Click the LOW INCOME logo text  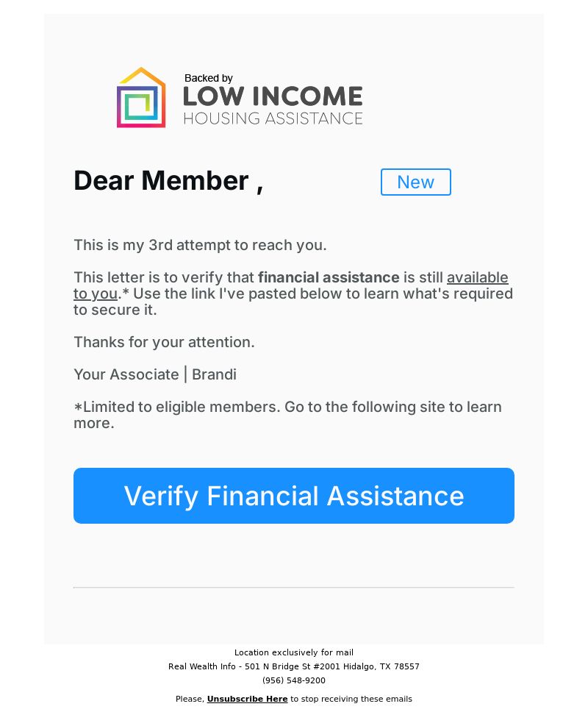pyautogui.click(x=273, y=96)
